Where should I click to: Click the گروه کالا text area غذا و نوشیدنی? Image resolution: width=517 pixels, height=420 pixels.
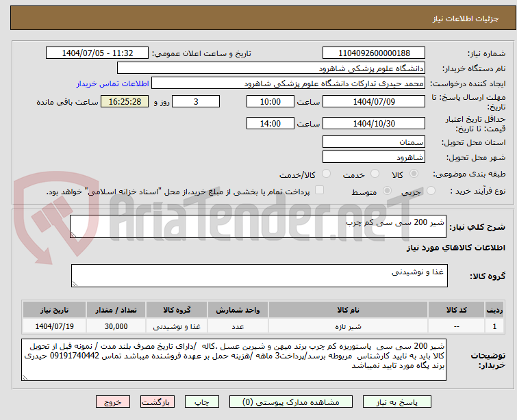tap(259, 276)
